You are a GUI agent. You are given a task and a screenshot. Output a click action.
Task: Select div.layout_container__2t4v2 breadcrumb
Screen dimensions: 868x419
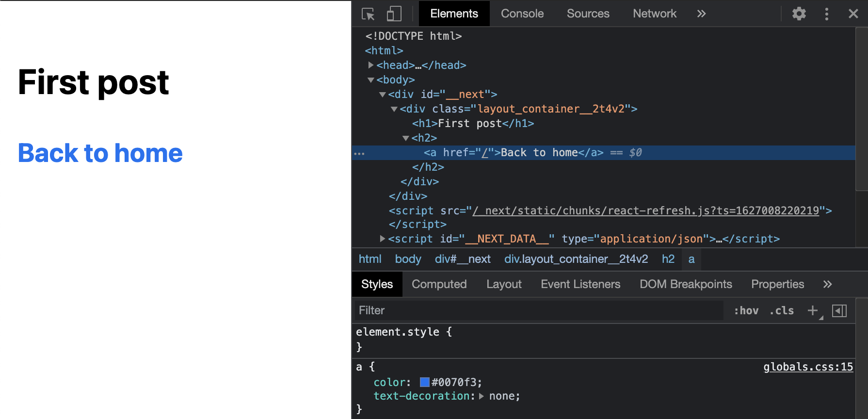pyautogui.click(x=576, y=259)
